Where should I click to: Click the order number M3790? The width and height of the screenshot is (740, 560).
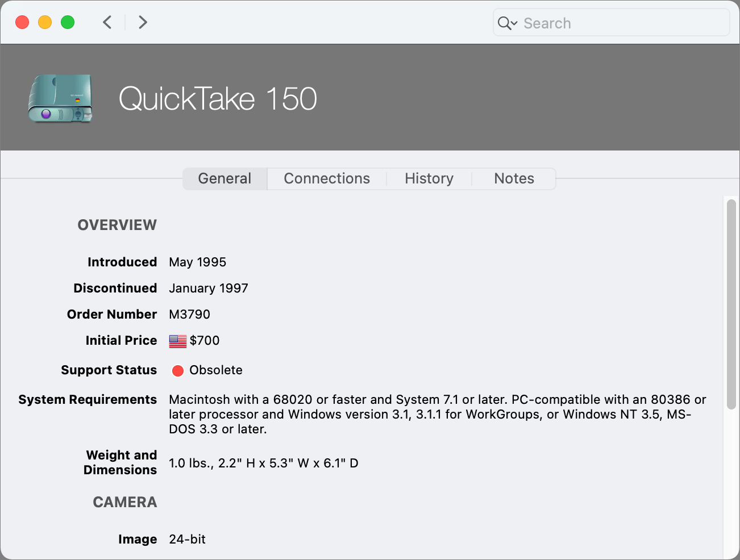189,314
